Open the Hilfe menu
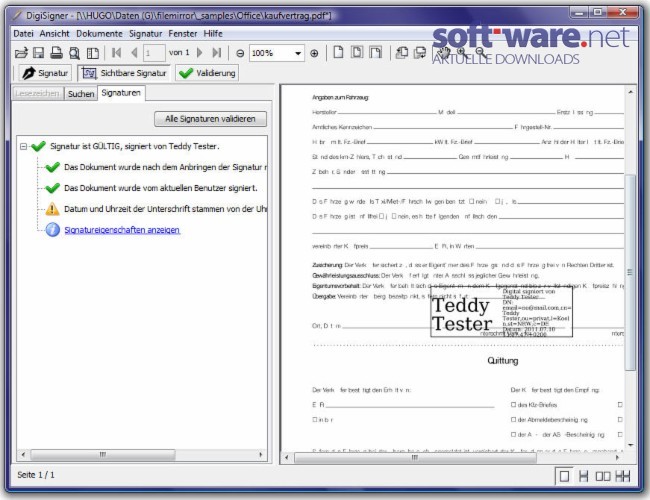The height and width of the screenshot is (500, 650). [213, 34]
